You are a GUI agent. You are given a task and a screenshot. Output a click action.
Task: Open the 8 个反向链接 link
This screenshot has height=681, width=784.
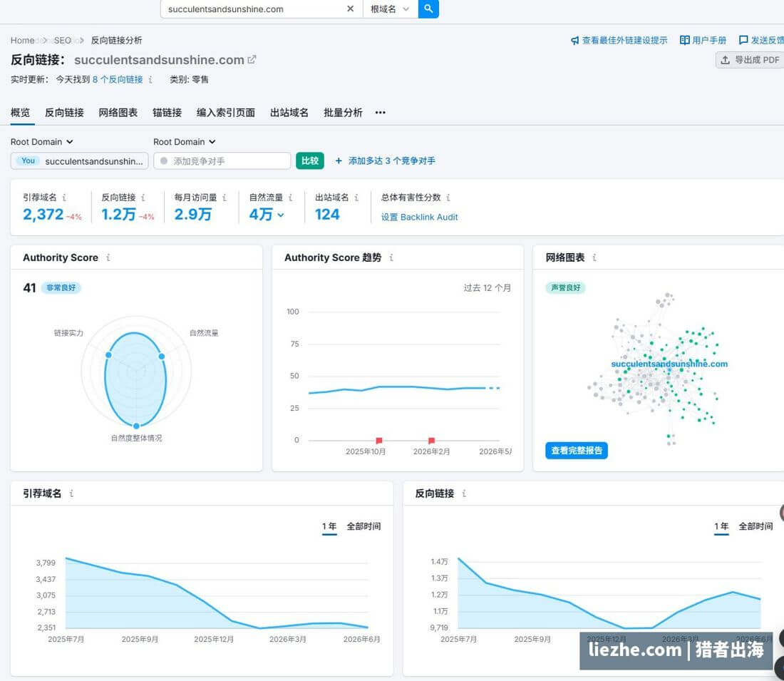click(118, 80)
